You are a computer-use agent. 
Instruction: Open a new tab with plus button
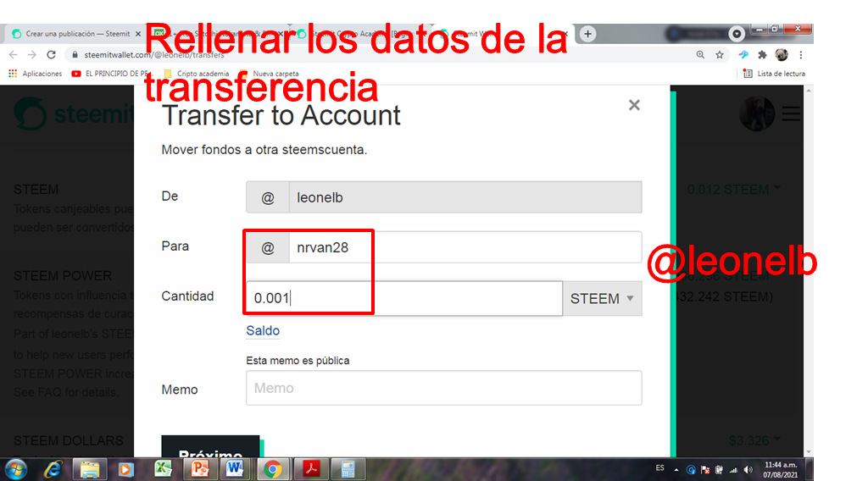pos(588,34)
